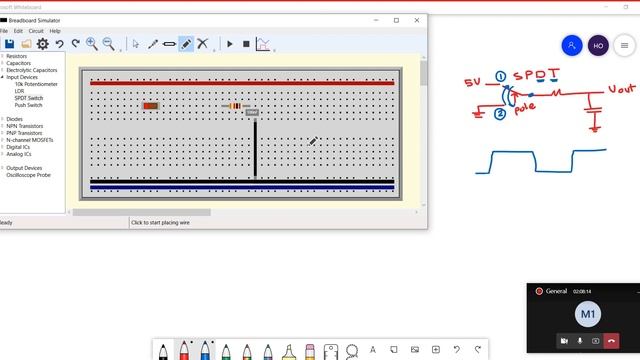Add a text box in Whiteboard

pos(373,350)
